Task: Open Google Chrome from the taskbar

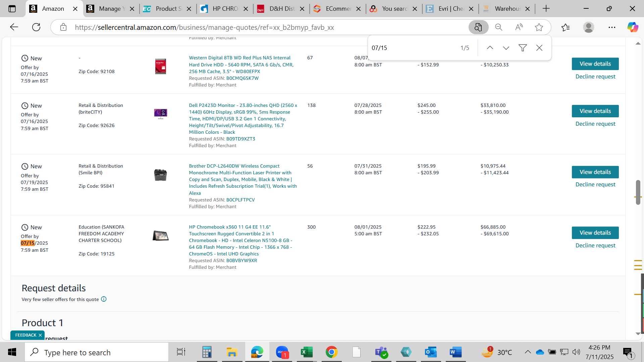Action: [331, 352]
